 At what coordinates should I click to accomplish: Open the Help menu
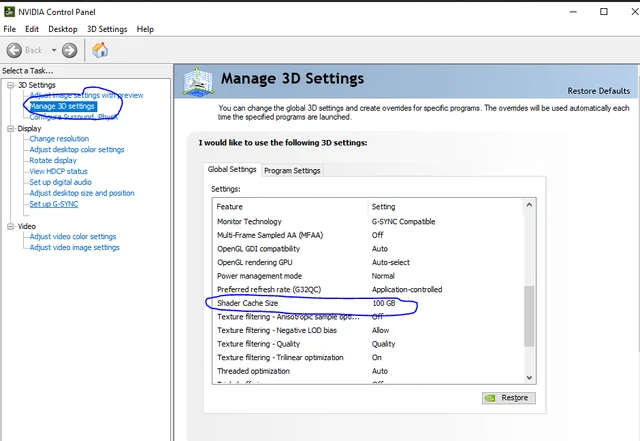(145, 29)
